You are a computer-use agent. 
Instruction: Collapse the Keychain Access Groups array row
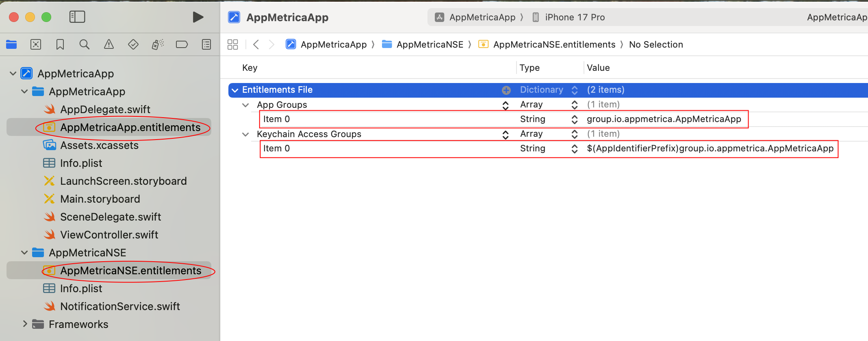[x=245, y=134]
